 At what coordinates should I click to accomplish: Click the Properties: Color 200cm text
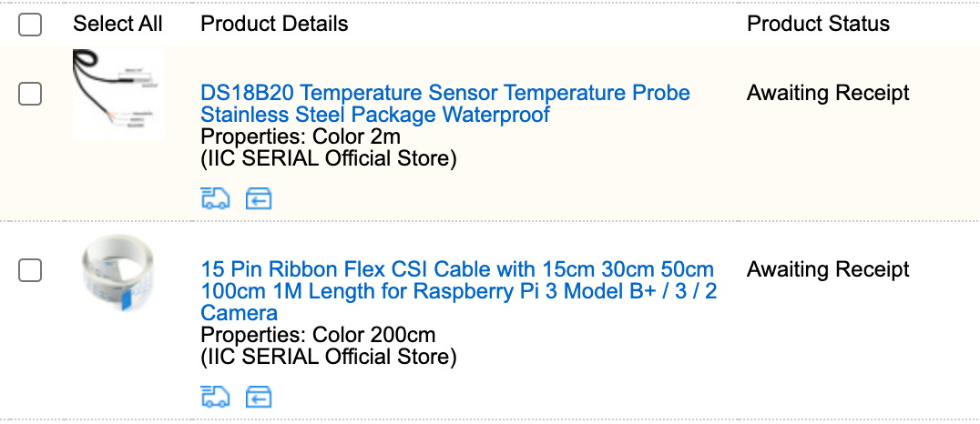click(318, 335)
